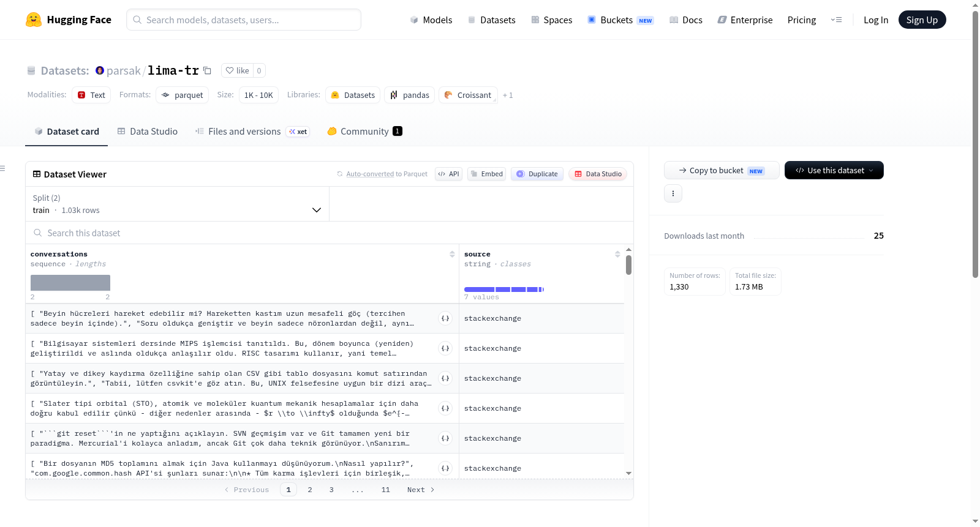Open Buckets in top navigation
980x527 pixels.
(620, 20)
